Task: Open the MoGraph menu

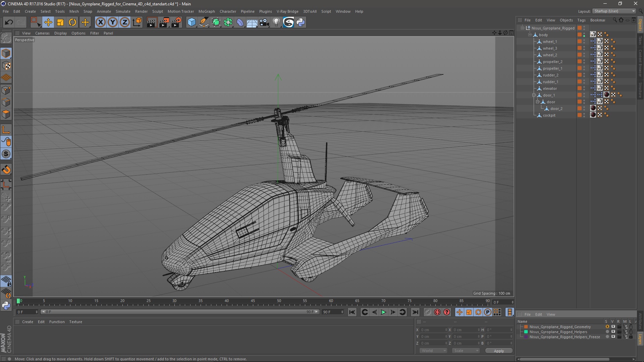Action: click(207, 11)
